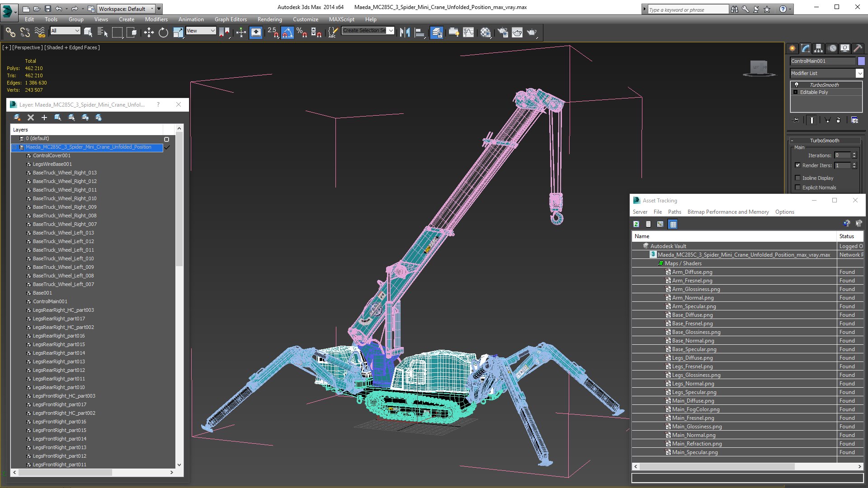Viewport: 868px width, 488px height.
Task: Click the Mirror tool icon
Action: [x=405, y=32]
